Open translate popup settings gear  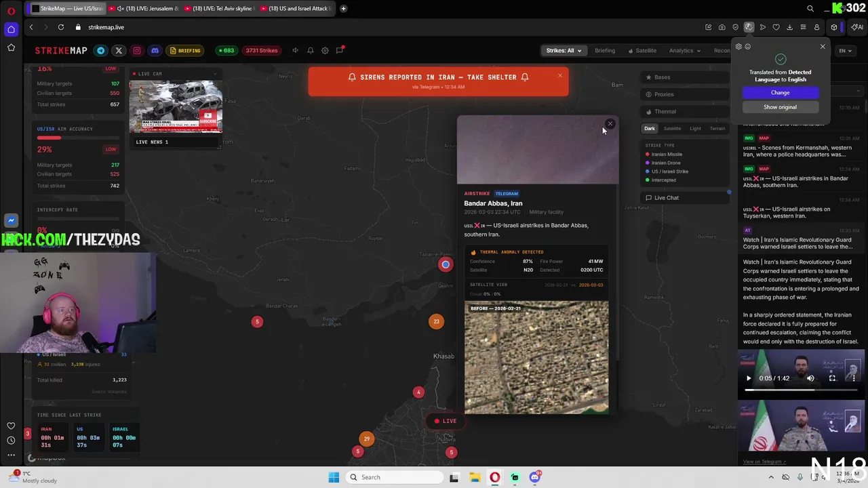(738, 47)
